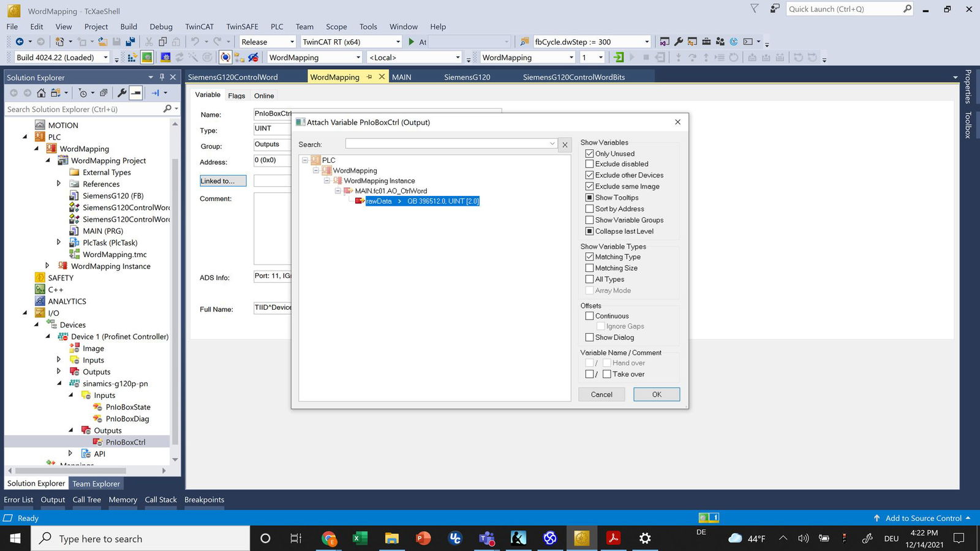The height and width of the screenshot is (551, 980).
Task: Click the green Start run arrow
Action: pyautogui.click(x=412, y=42)
